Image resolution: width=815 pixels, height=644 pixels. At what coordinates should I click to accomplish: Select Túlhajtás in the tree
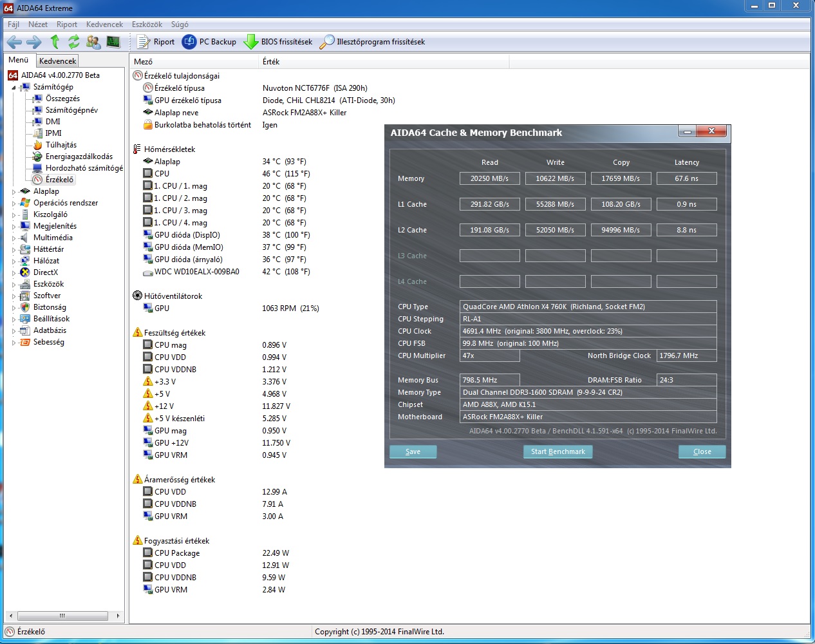pyautogui.click(x=61, y=145)
